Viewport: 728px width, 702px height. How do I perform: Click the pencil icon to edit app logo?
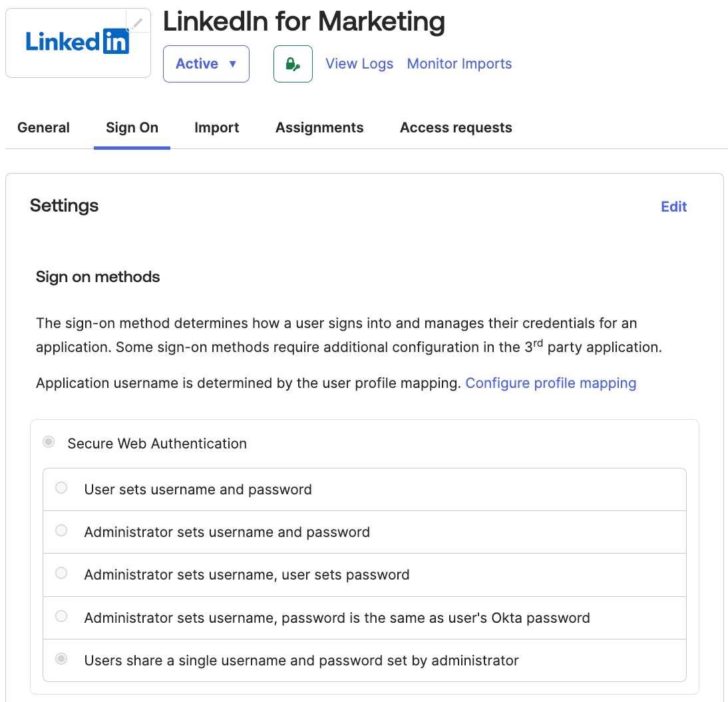[x=138, y=22]
